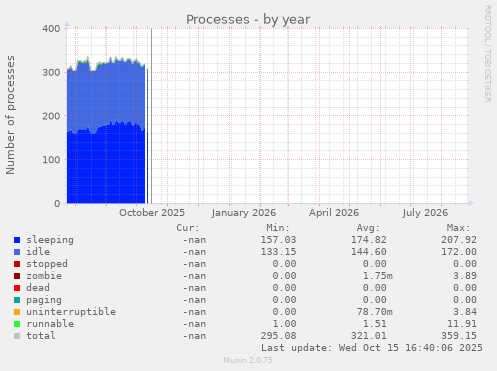Click the sleeping legend color swatch
Viewport: 497px width, 371px height.
17,240
